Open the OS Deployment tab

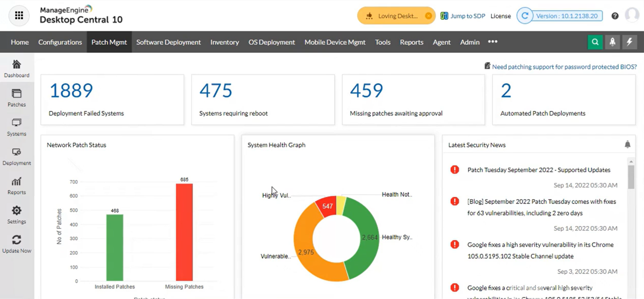[272, 42]
